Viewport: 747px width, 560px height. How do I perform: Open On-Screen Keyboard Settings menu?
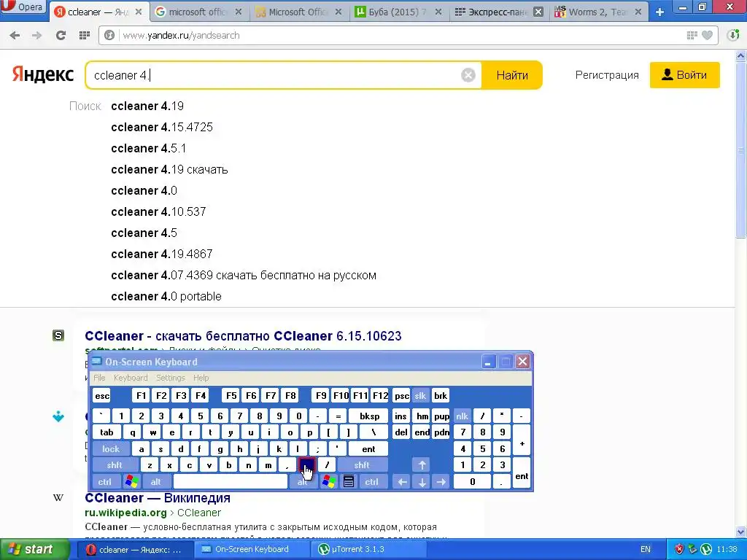pyautogui.click(x=170, y=378)
